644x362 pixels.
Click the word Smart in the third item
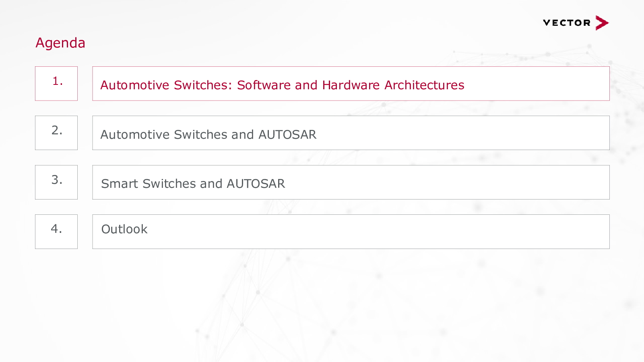120,184
